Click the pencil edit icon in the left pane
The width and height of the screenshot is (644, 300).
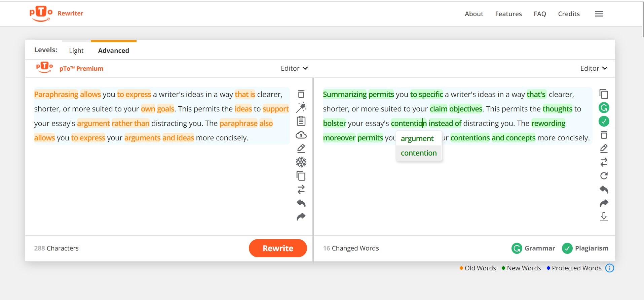301,148
